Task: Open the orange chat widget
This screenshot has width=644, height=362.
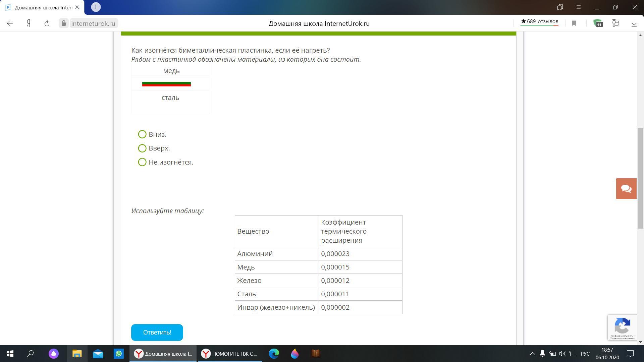Action: click(x=626, y=189)
